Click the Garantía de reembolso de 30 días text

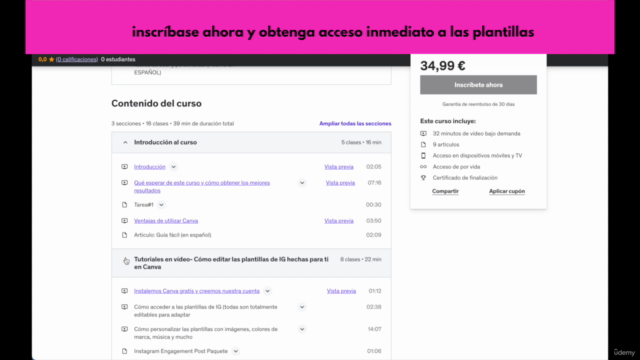(x=478, y=104)
